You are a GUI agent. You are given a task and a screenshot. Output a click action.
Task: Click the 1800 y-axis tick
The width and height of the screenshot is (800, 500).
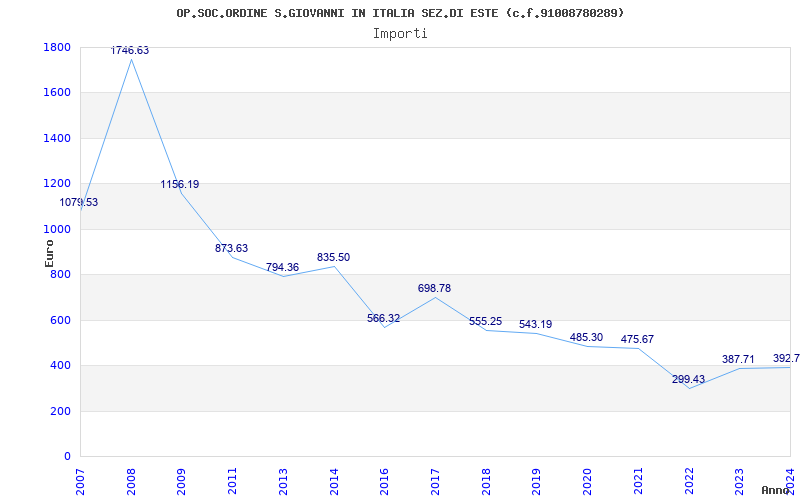pos(57,47)
